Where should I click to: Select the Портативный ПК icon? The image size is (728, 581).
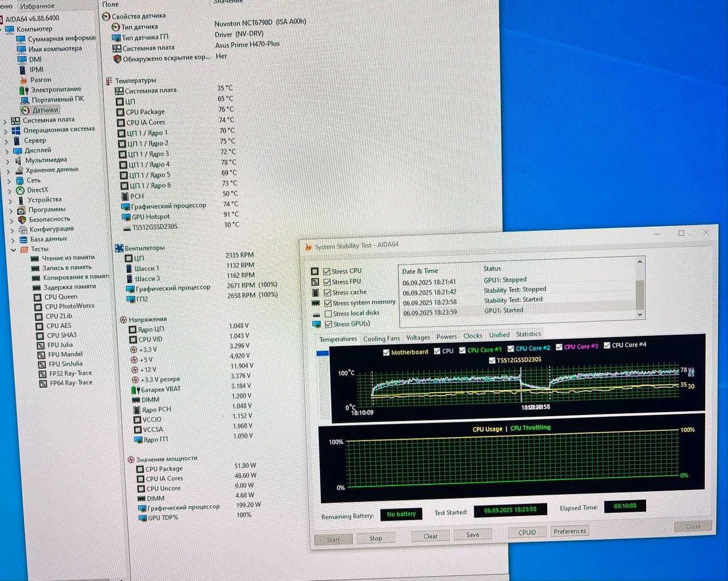tap(24, 99)
